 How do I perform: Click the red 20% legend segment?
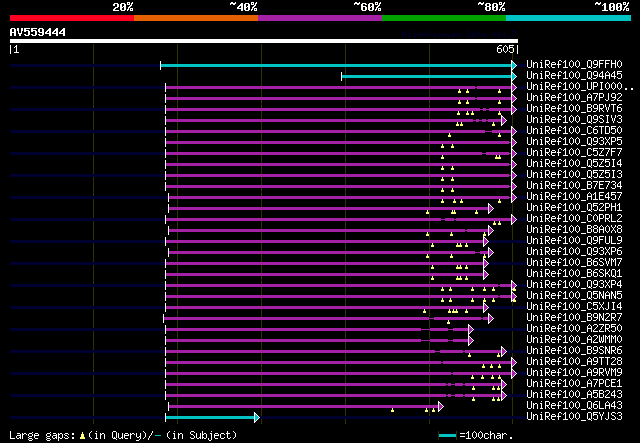tap(72, 18)
